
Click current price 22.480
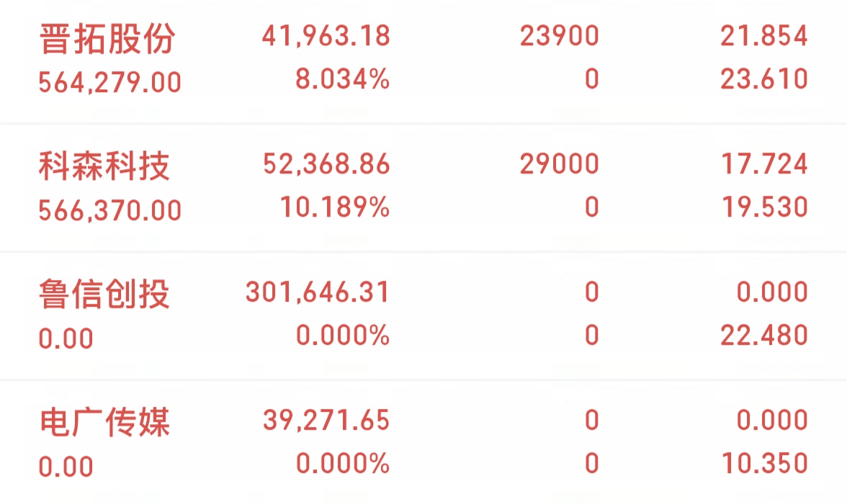[763, 335]
